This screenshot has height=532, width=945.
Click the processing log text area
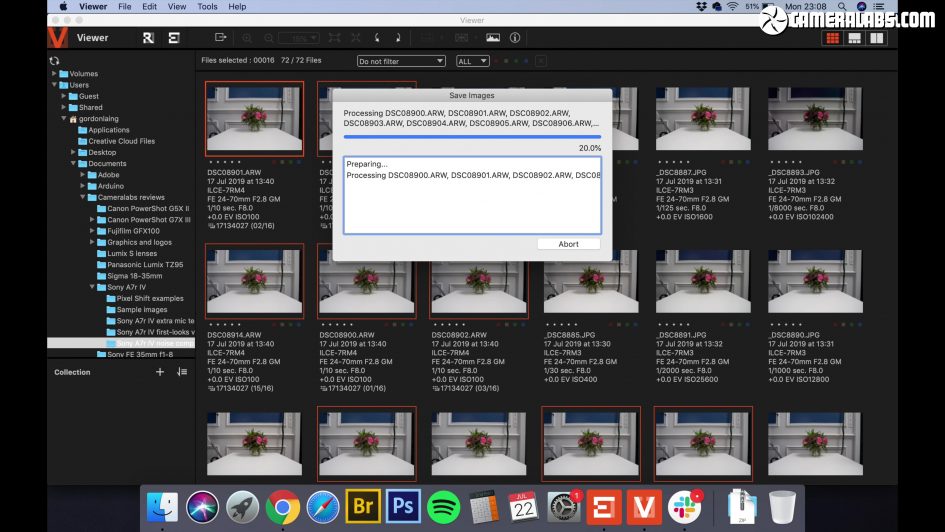(472, 195)
